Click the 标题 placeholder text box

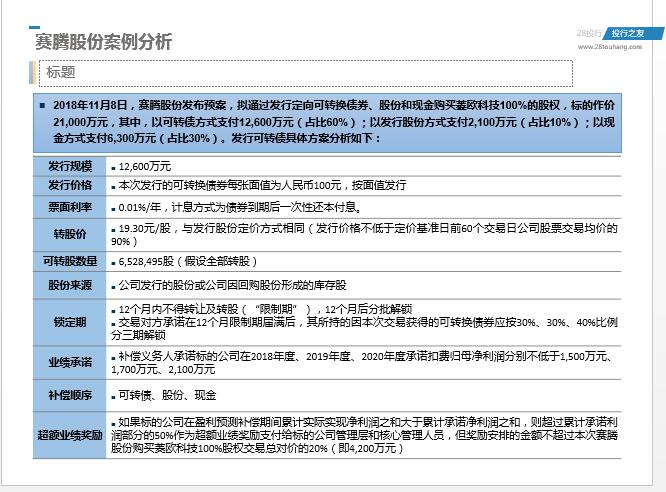point(306,73)
